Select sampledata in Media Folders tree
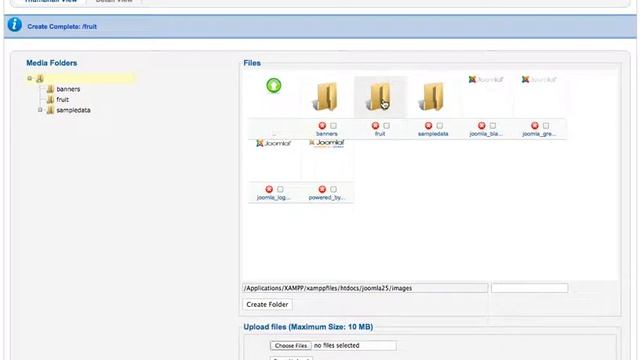This screenshot has height=360, width=640. tap(73, 110)
